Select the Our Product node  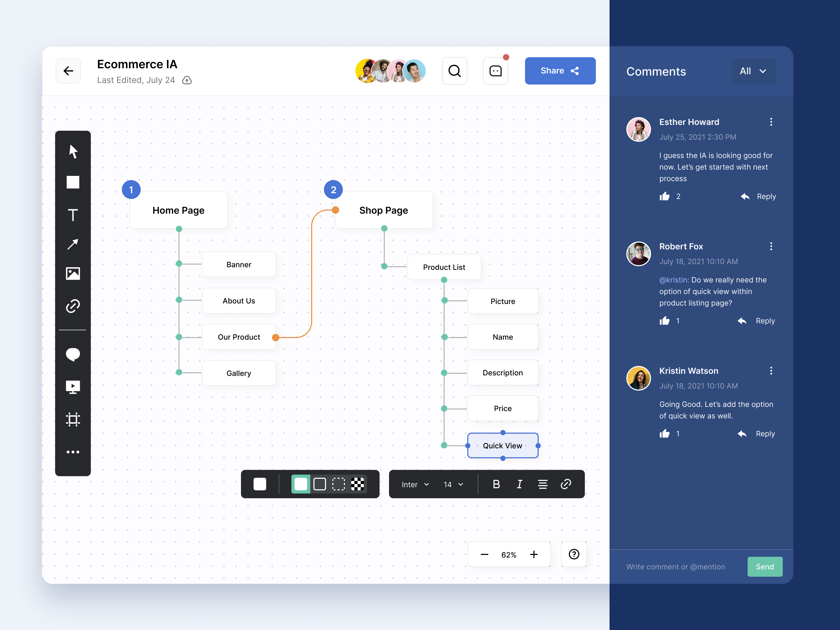(239, 337)
